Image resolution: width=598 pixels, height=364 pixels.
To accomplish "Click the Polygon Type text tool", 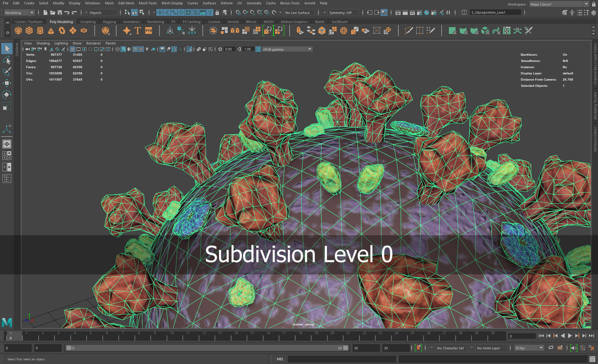I will tap(137, 30).
